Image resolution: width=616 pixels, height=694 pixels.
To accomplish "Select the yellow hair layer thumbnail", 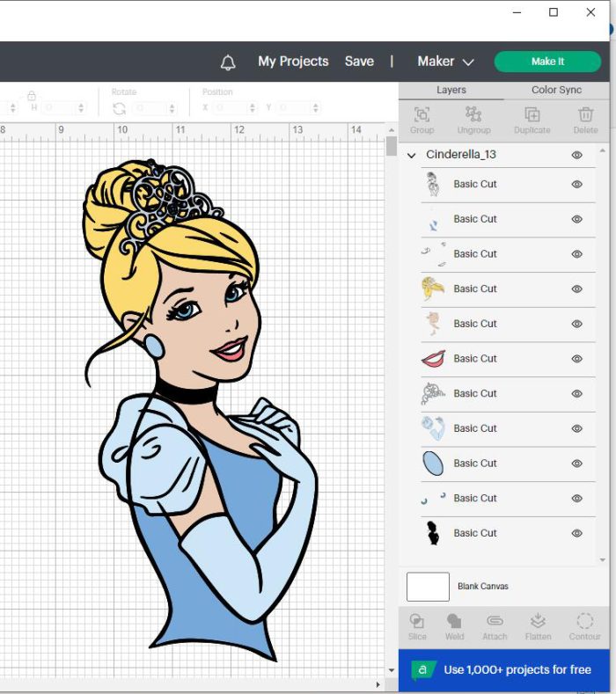I will point(433,289).
